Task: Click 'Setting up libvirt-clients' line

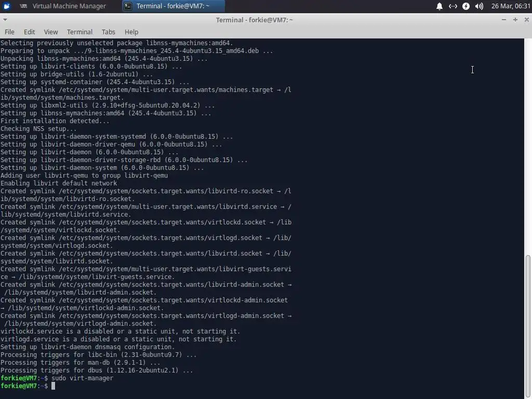Action: coord(91,66)
